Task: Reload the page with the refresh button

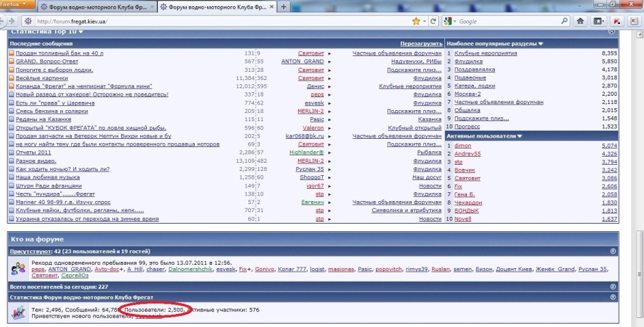Action: [x=433, y=21]
